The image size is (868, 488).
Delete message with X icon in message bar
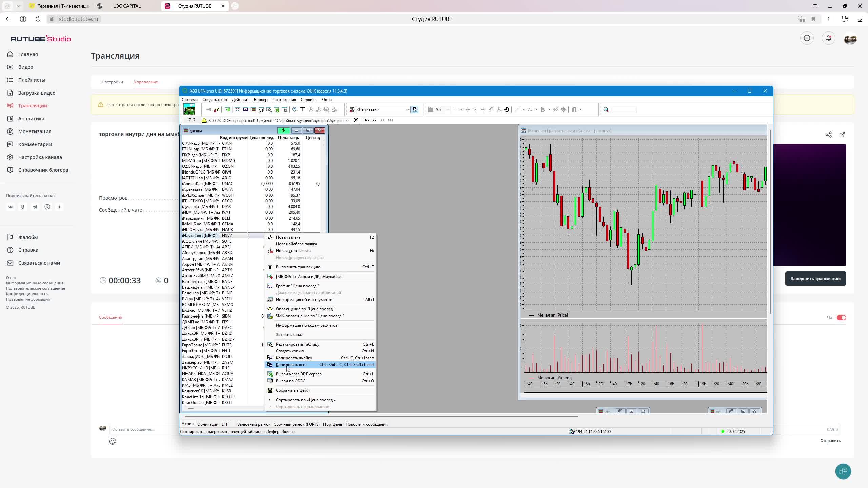356,120
